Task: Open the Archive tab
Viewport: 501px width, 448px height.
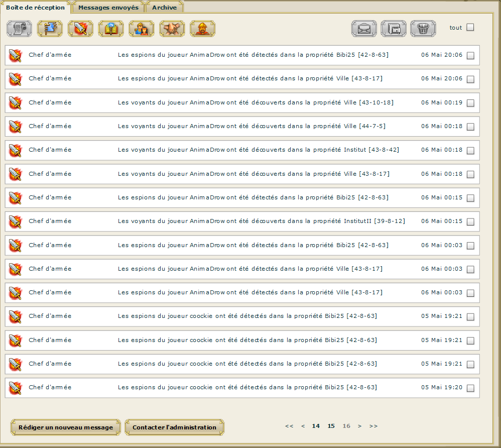Action: [x=165, y=8]
